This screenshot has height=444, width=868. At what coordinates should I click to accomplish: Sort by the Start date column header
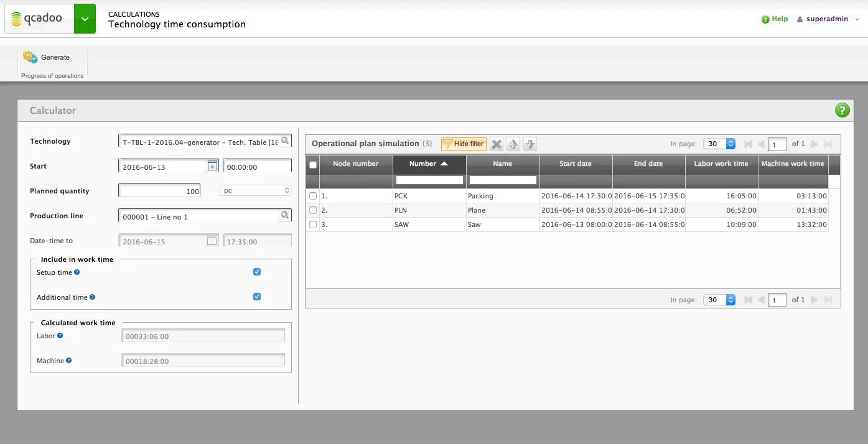[x=576, y=164]
